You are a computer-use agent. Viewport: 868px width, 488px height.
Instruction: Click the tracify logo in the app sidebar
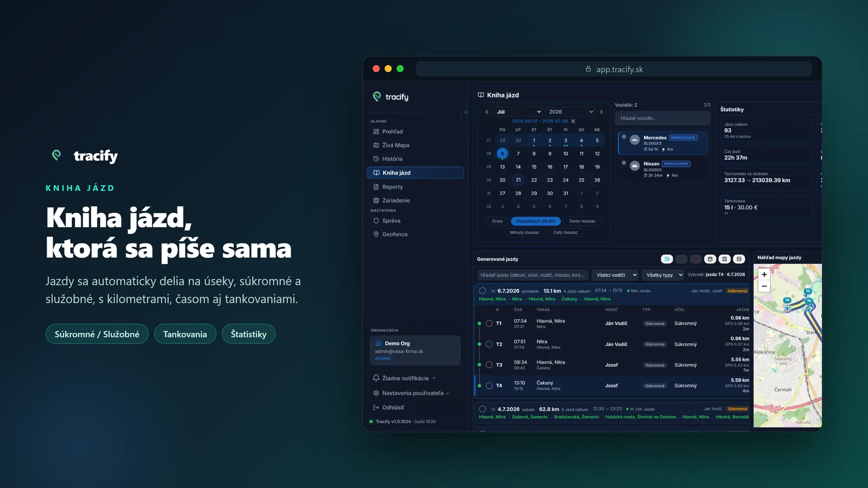tap(391, 97)
